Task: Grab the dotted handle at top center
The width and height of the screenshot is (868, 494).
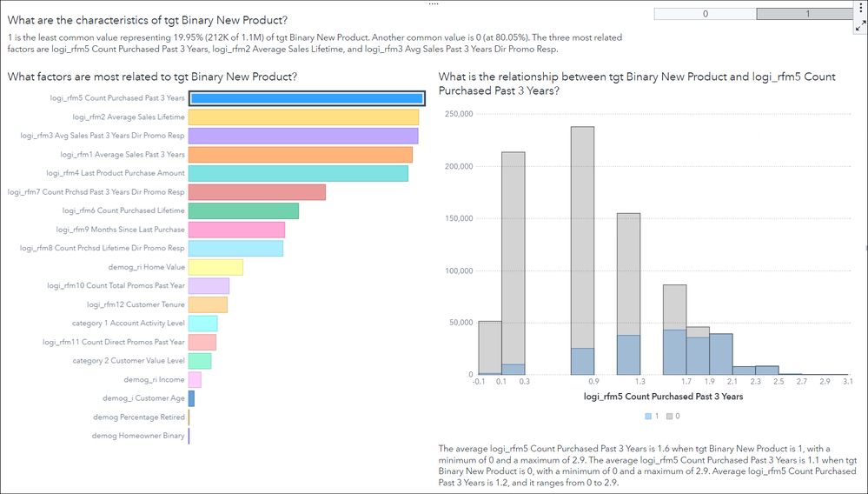Action: coord(434,4)
